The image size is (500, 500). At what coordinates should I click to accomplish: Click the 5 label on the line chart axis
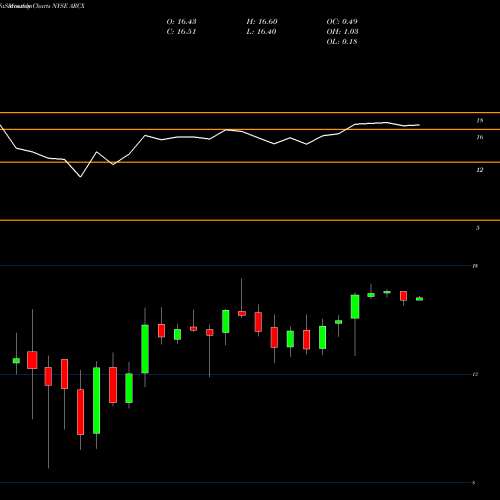478,228
